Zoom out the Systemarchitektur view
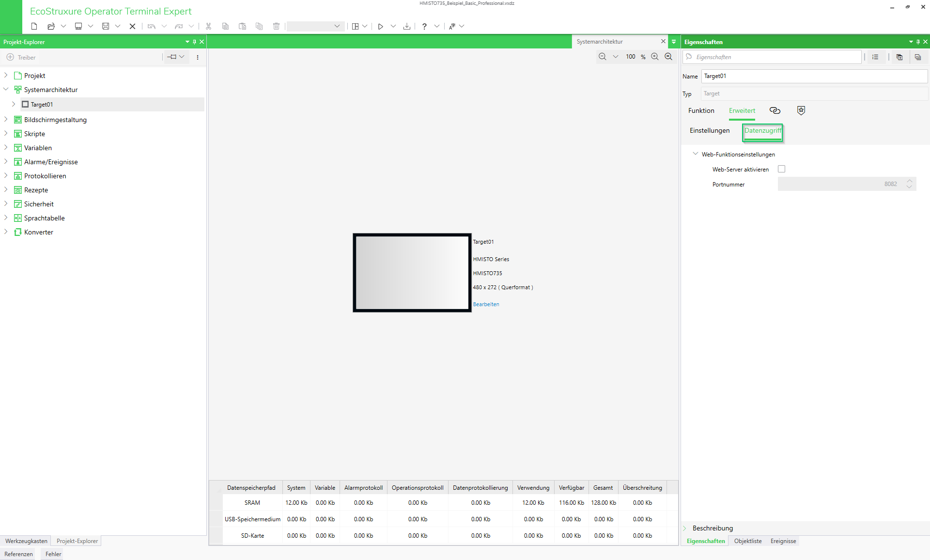 pyautogui.click(x=602, y=57)
